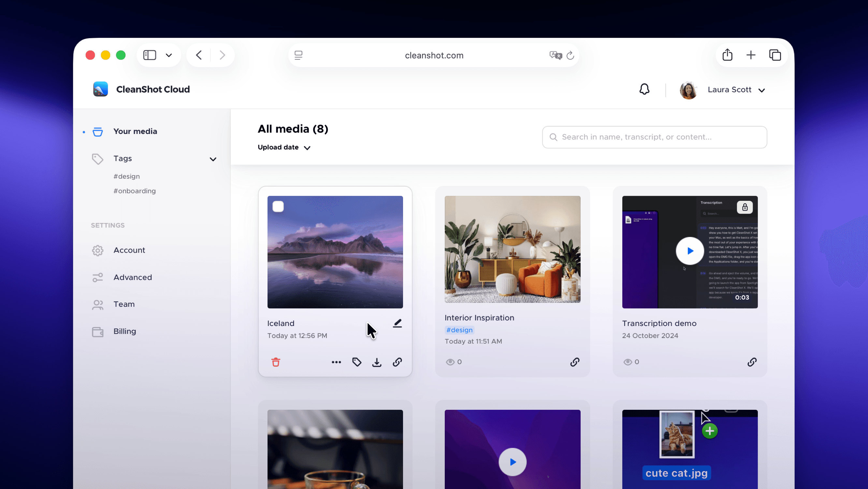This screenshot has height=489, width=868.
Task: Filter by the #onboarding tag in sidebar
Action: point(135,191)
